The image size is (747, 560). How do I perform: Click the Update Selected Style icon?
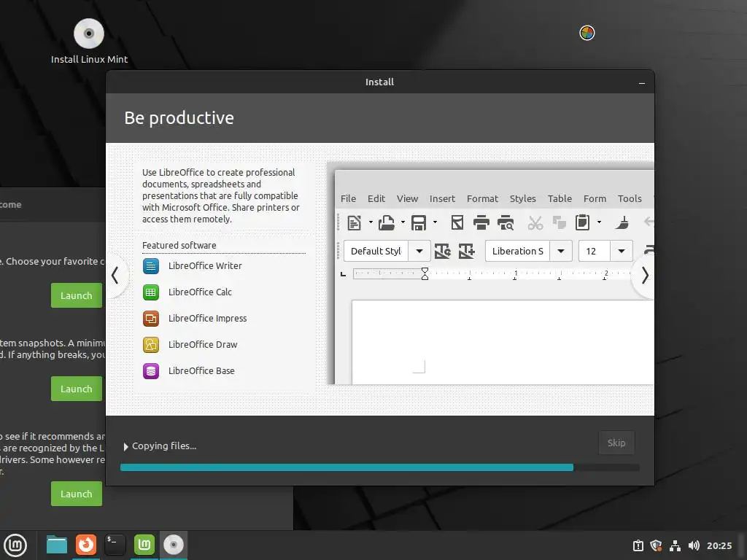tap(443, 251)
